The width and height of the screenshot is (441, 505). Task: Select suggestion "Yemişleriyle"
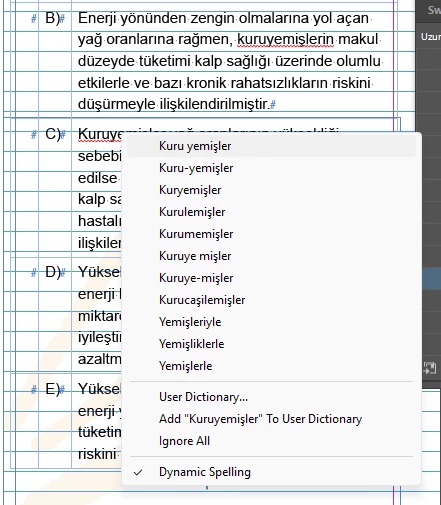tap(271, 322)
